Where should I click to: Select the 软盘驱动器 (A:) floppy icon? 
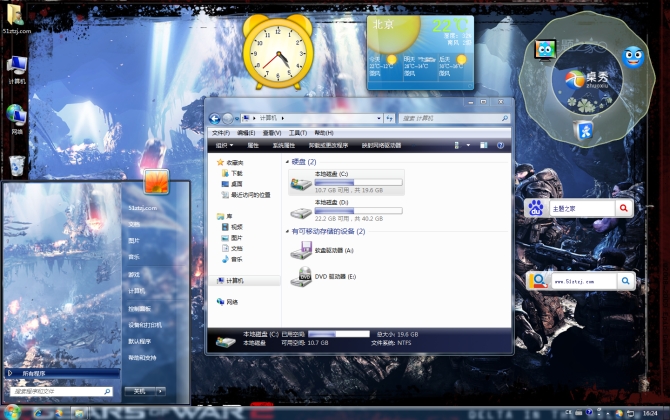tap(301, 250)
